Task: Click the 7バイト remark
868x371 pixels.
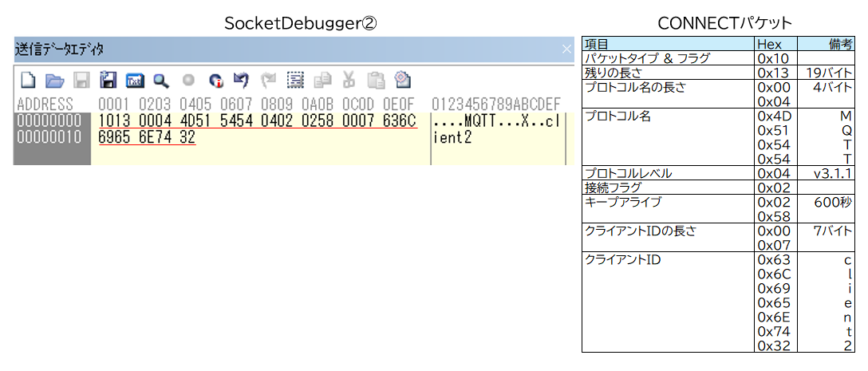Action: tap(834, 231)
